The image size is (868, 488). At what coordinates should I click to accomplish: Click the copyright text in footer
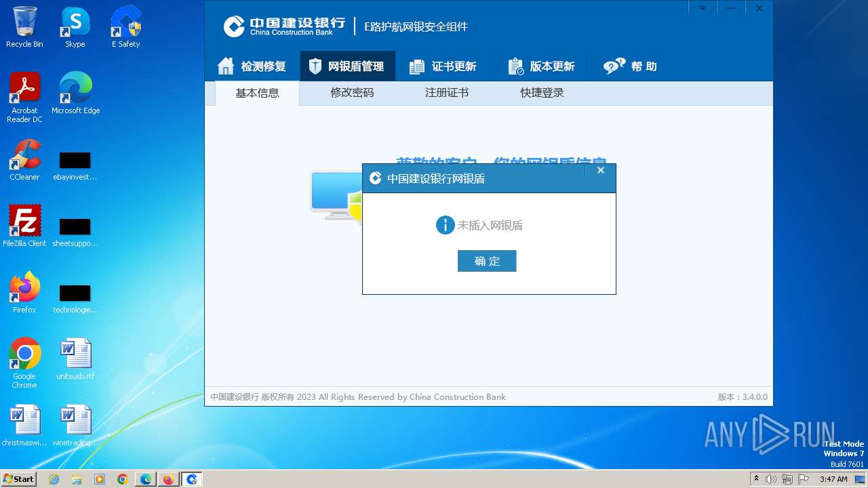coord(358,397)
